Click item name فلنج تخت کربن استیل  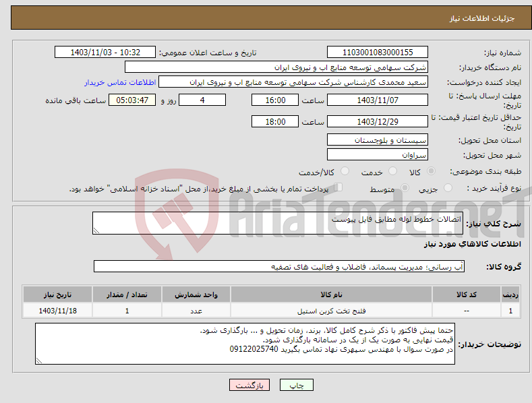click(332, 311)
